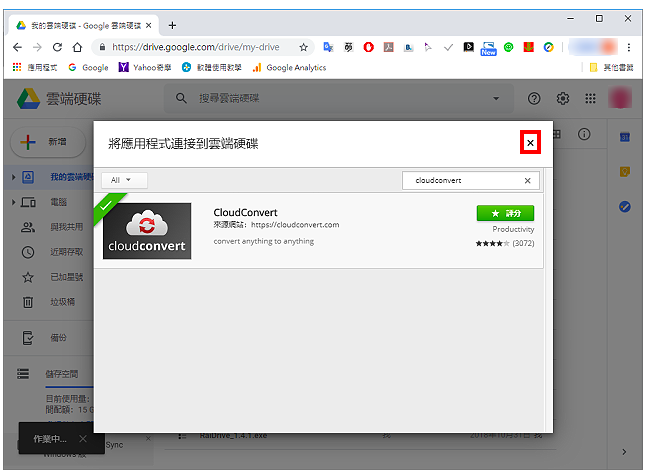Dismiss the working notification toast
The width and height of the screenshot is (658, 476).
(83, 439)
